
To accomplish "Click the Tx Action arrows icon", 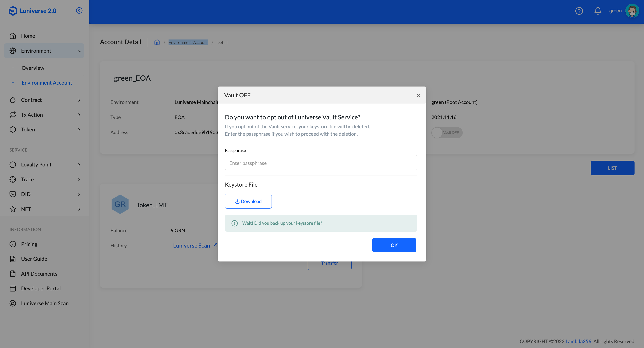I will coord(13,115).
